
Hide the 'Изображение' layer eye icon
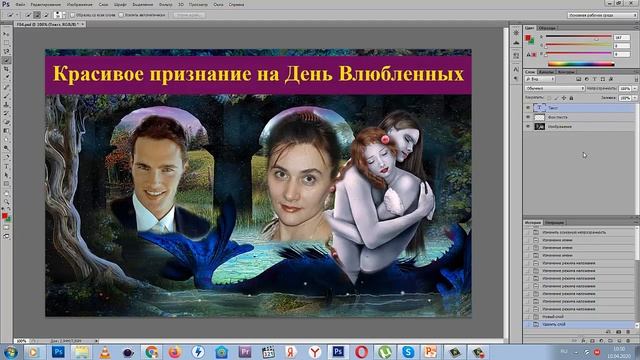point(528,127)
